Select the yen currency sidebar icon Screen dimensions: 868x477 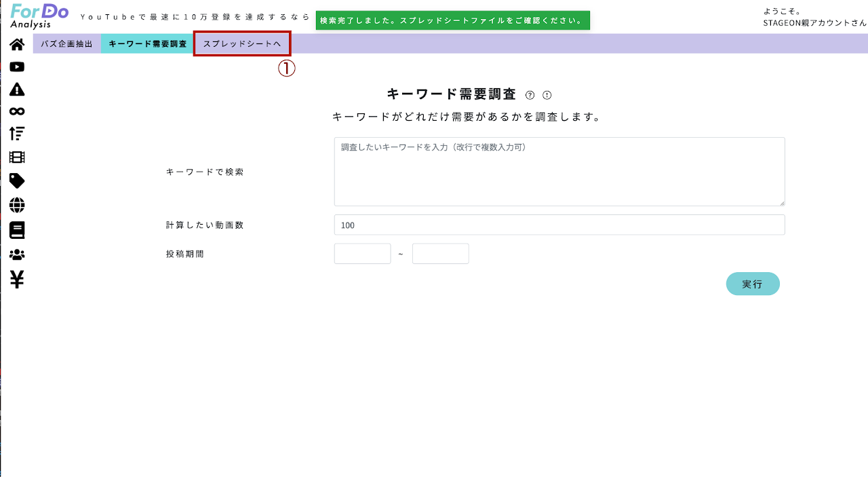pyautogui.click(x=17, y=279)
